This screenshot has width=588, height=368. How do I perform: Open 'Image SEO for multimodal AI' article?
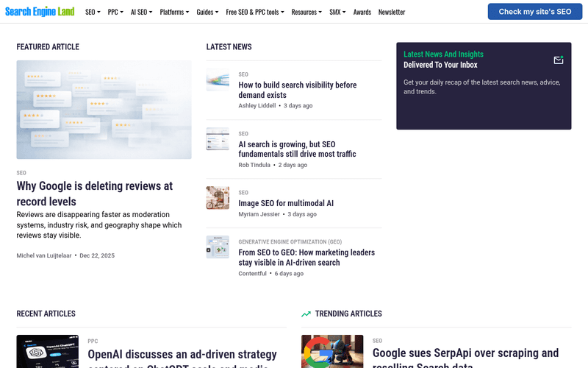point(286,203)
